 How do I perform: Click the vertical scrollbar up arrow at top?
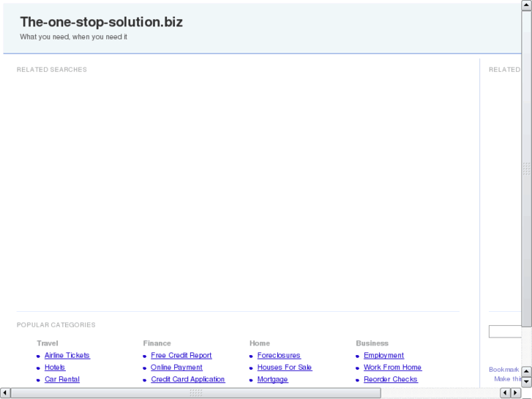[526, 5]
